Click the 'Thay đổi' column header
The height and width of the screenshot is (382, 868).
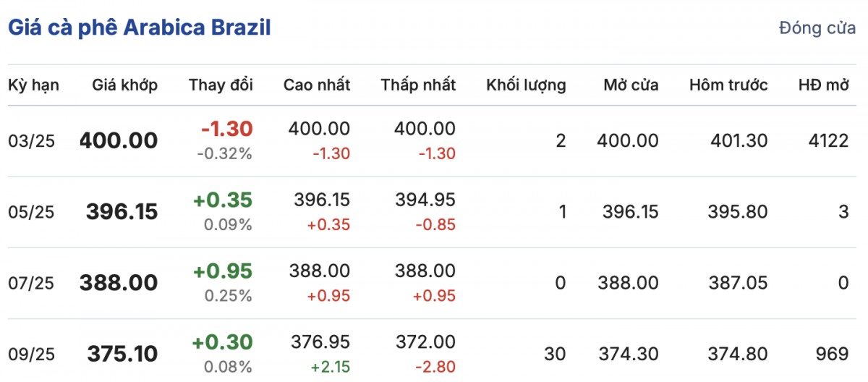(x=221, y=85)
